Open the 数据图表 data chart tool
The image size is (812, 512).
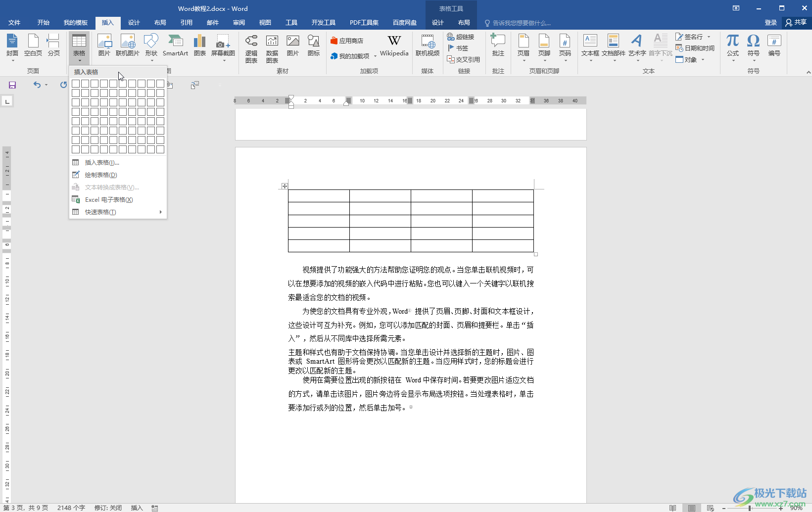click(x=272, y=48)
